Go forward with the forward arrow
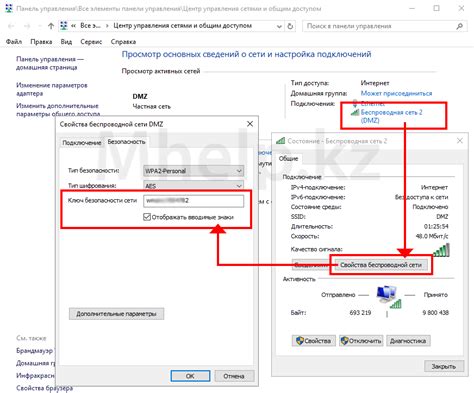Screen dimensions: 474x393 (x=27, y=26)
